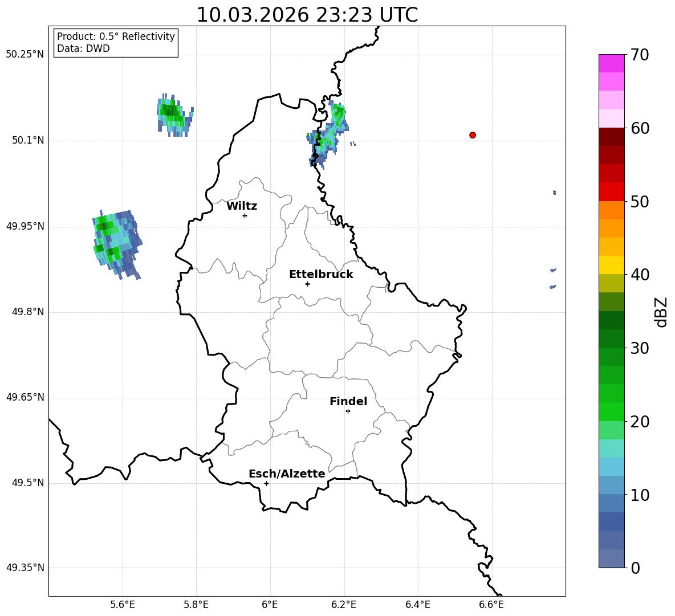Click the dBZ colorbar label
675x616 pixels.
click(x=661, y=312)
